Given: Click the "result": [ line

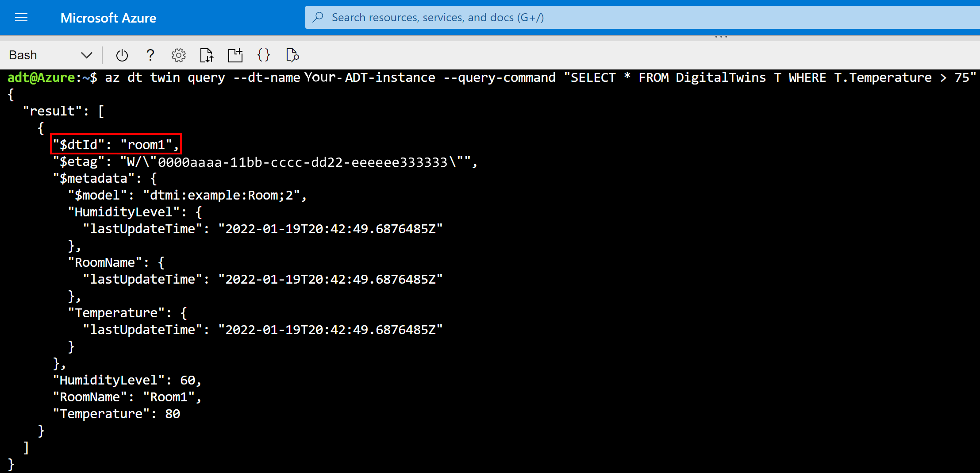Looking at the screenshot, I should (x=63, y=111).
